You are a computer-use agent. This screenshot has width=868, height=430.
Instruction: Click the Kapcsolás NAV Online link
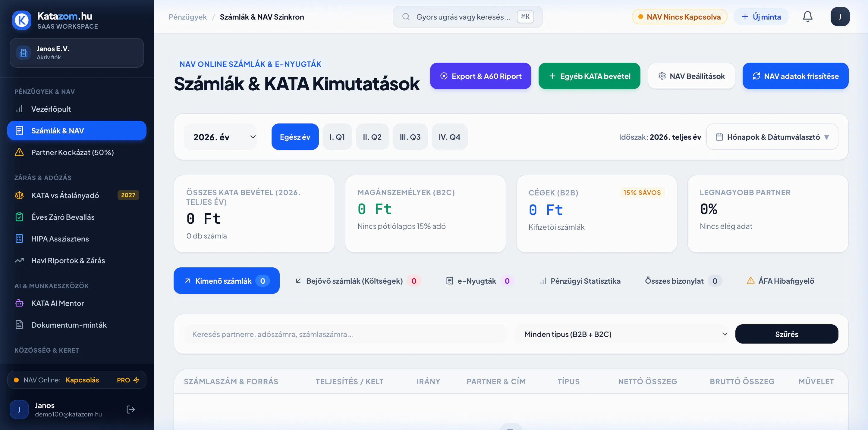click(x=82, y=380)
